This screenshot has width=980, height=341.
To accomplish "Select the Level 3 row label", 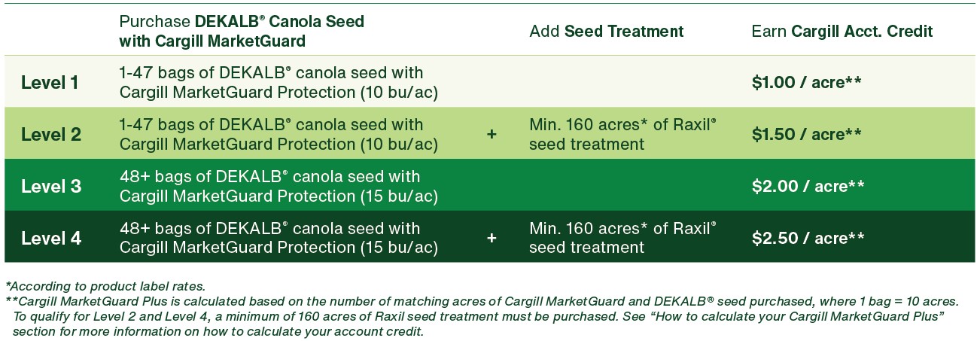I will [x=50, y=187].
